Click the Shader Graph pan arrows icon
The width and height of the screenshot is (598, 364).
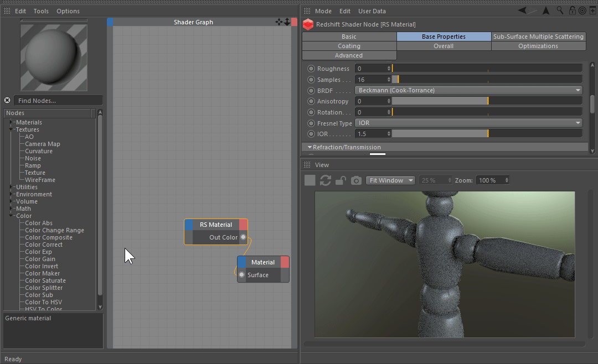point(279,22)
